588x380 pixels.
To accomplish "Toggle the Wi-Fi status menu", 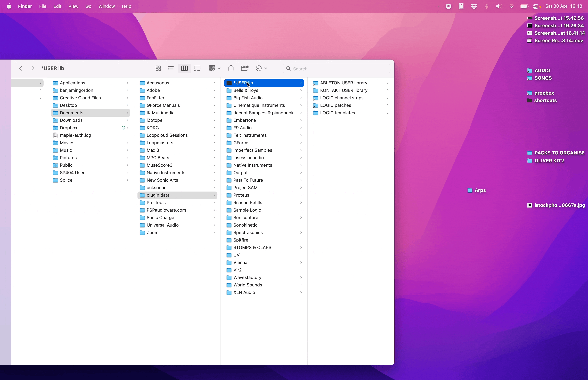I will pos(511,6).
